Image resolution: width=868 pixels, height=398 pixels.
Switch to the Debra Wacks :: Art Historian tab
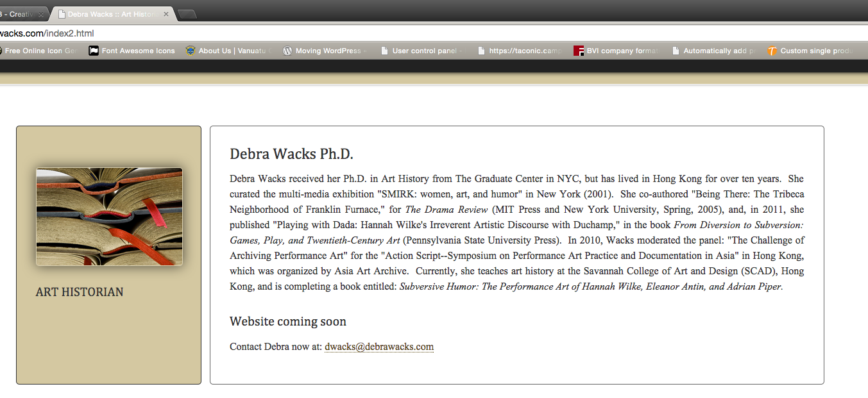point(110,14)
